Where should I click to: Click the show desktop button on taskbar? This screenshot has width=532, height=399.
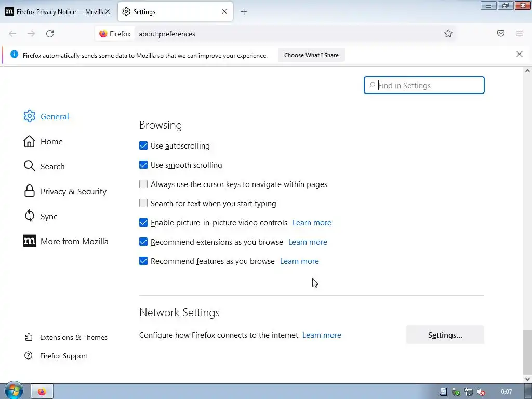tap(528, 392)
